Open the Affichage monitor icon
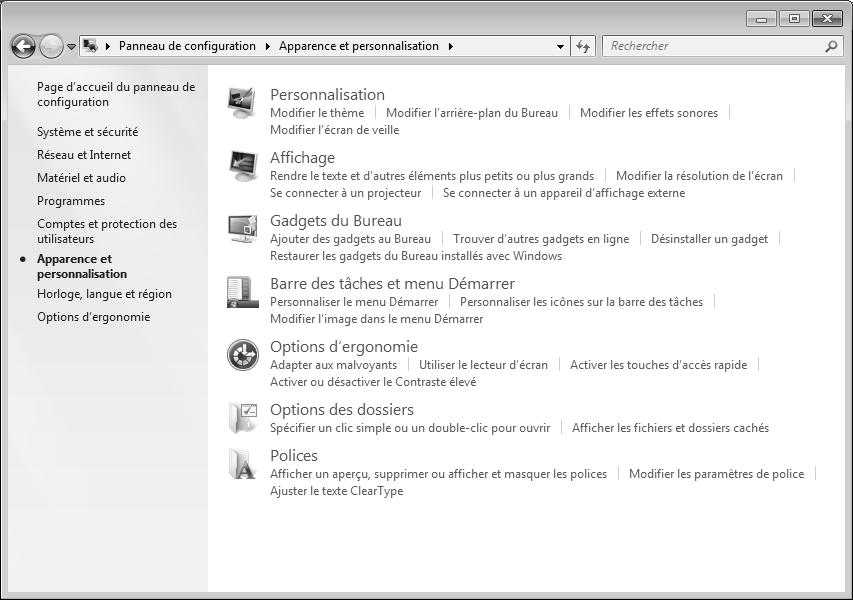This screenshot has width=853, height=600. point(242,166)
